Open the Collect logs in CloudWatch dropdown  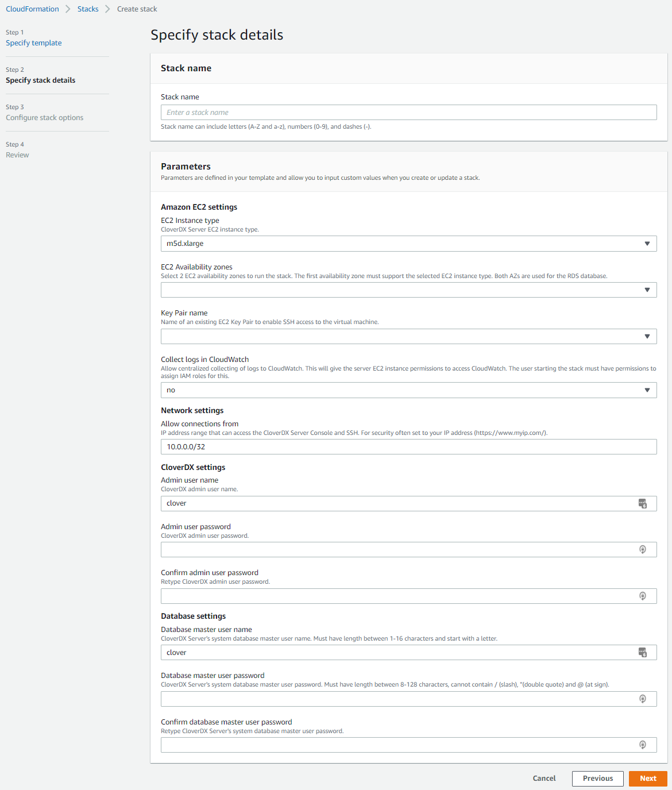tap(648, 390)
